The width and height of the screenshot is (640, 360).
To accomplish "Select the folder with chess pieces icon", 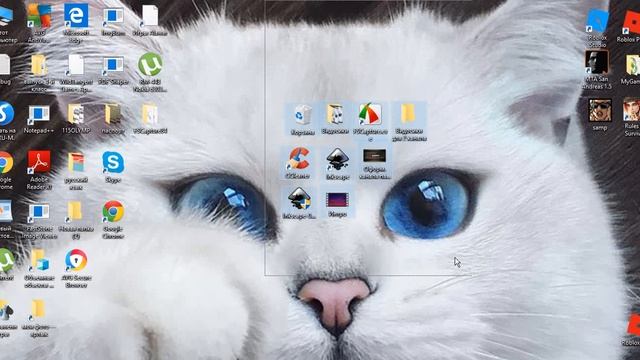I will tap(335, 119).
